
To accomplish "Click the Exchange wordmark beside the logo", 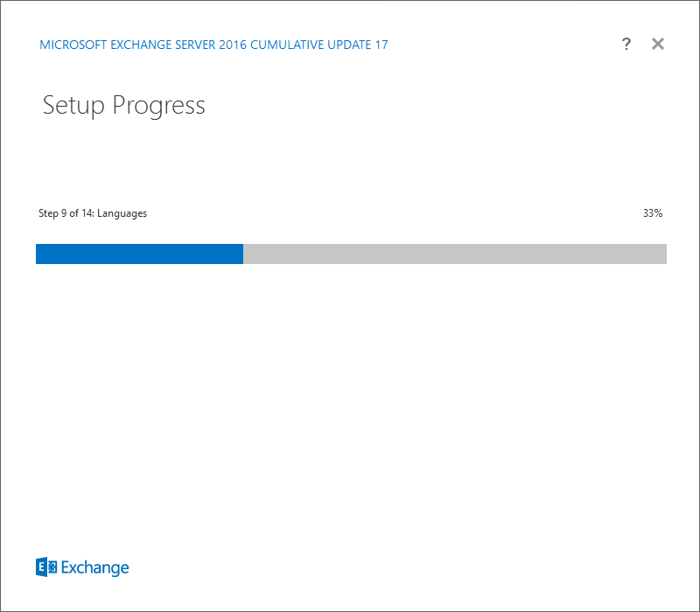I will (x=95, y=567).
